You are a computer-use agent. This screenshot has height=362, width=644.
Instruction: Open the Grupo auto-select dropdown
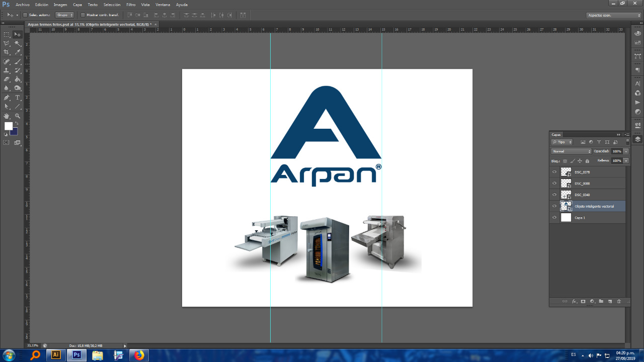click(x=64, y=15)
